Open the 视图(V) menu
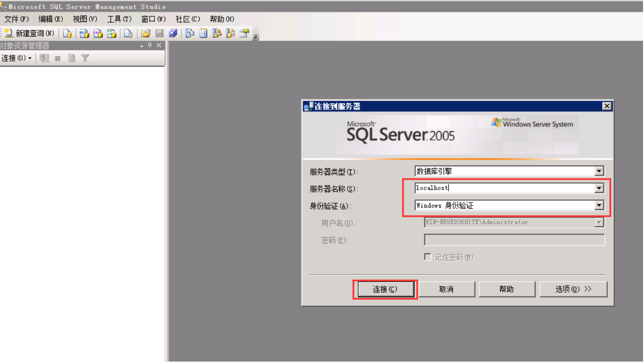644x362 pixels. pyautogui.click(x=85, y=19)
